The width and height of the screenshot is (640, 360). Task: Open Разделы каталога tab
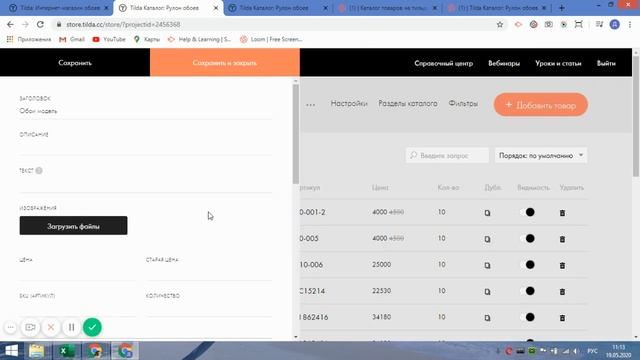pos(408,104)
